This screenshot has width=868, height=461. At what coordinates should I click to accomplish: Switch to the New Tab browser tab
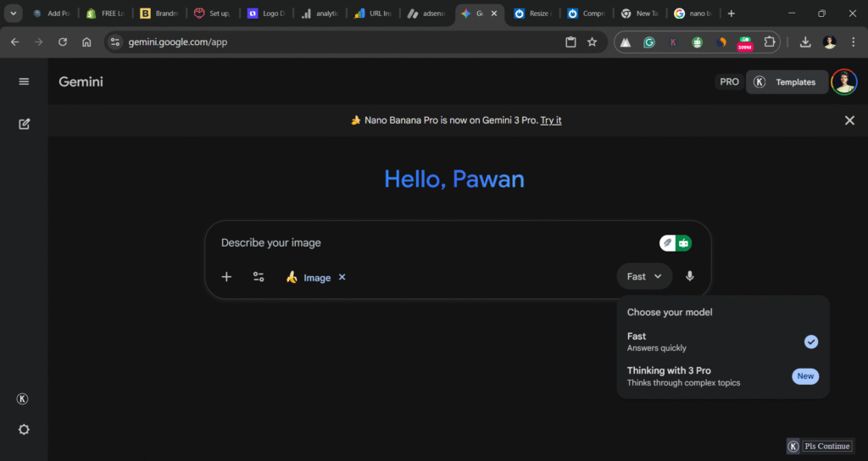[638, 14]
